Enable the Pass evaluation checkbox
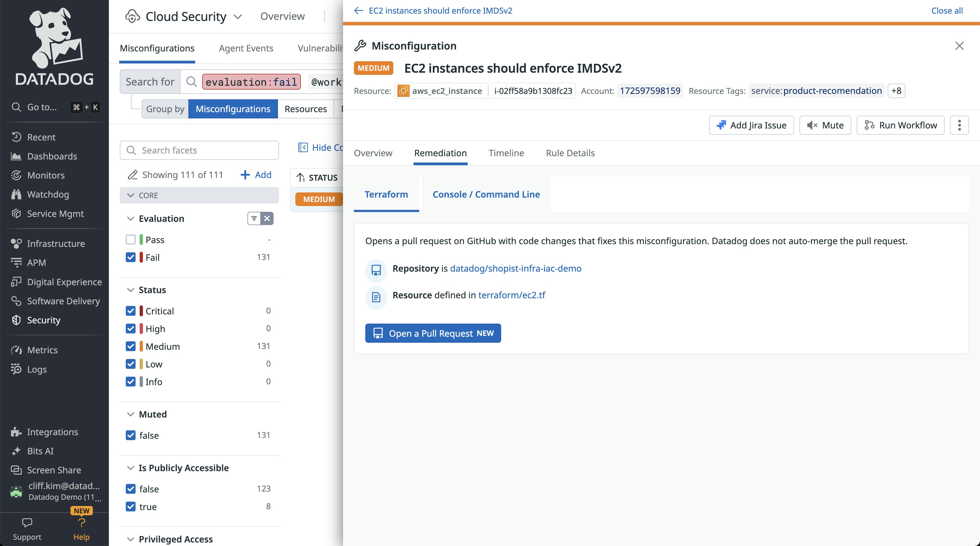This screenshot has height=546, width=980. point(130,240)
